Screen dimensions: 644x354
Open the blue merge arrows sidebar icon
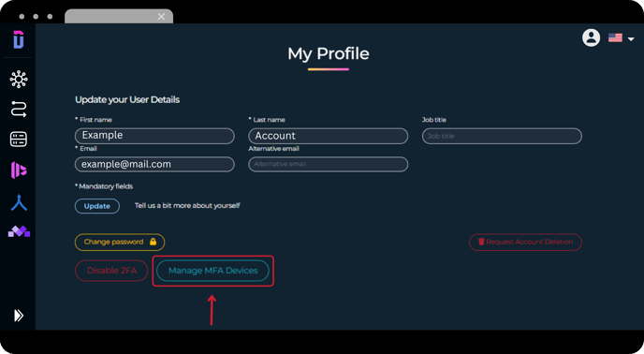pos(19,202)
